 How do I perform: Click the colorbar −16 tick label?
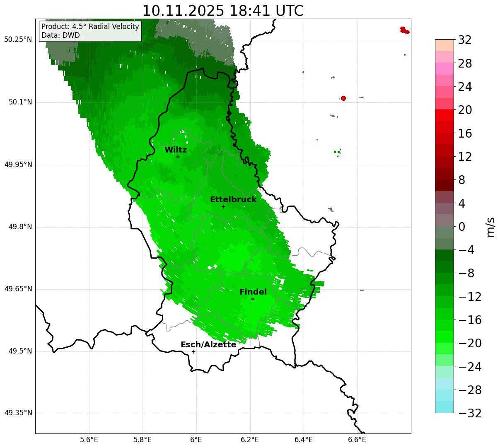click(469, 320)
